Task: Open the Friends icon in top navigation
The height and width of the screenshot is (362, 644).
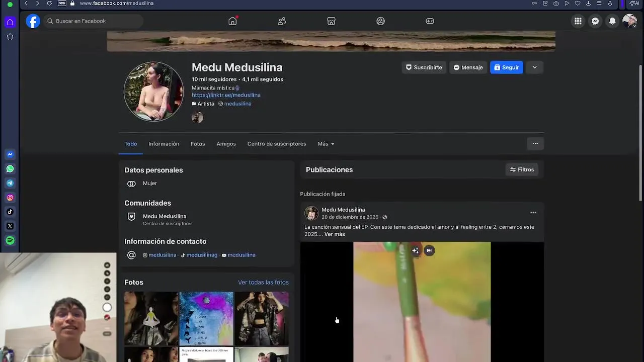Action: point(282,21)
